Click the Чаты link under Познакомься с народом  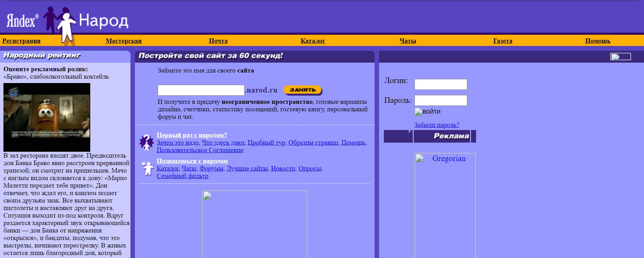pos(189,168)
